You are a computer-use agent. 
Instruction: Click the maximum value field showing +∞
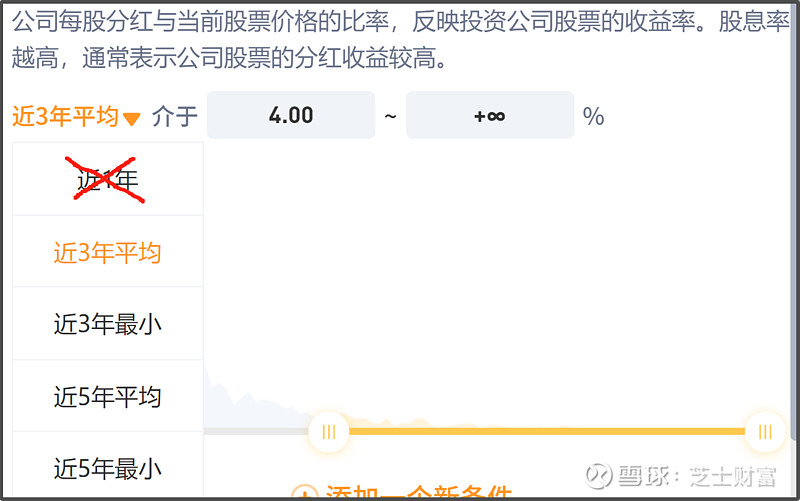tap(490, 115)
